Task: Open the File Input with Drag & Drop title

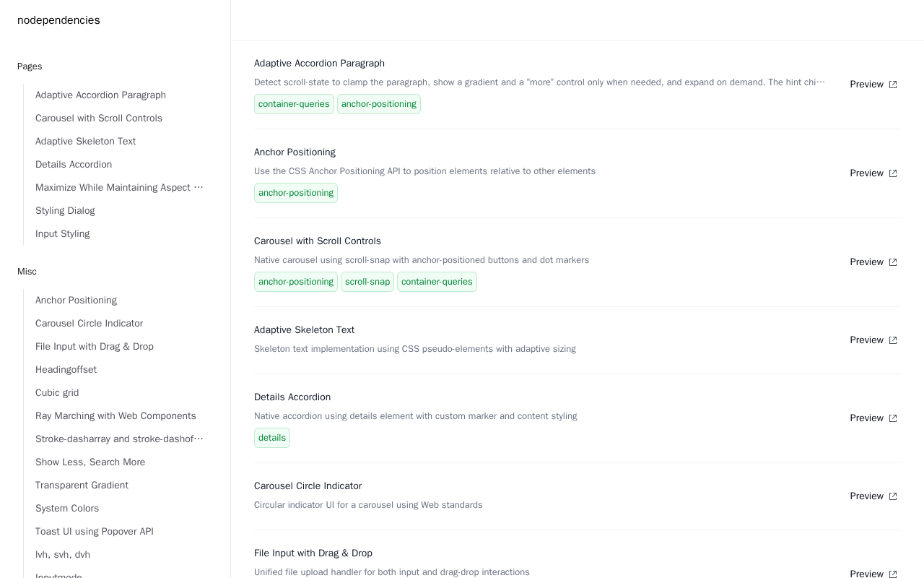Action: point(313,553)
